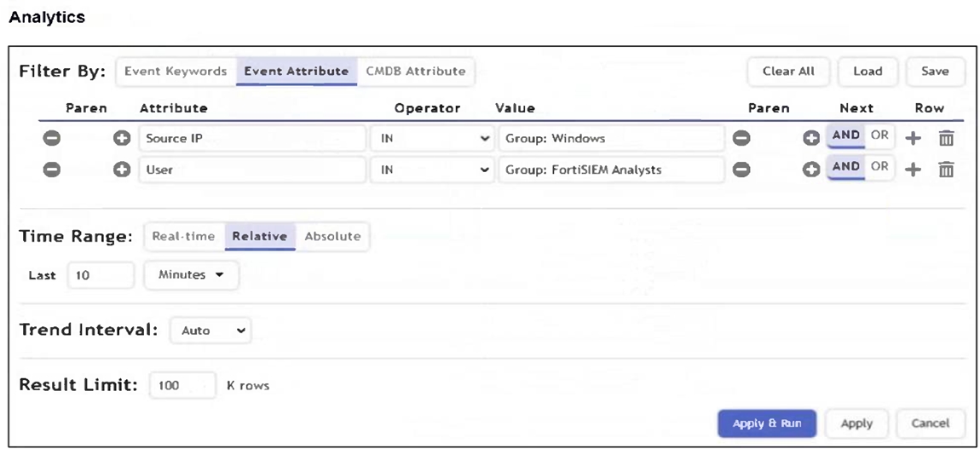
Task: Add right paren on User row
Action: [812, 169]
